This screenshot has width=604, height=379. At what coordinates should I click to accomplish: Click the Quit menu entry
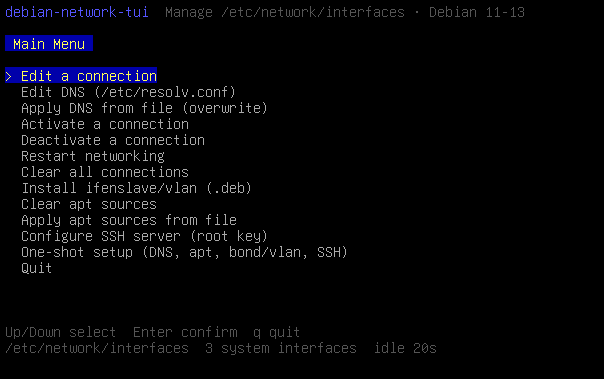(x=37, y=268)
